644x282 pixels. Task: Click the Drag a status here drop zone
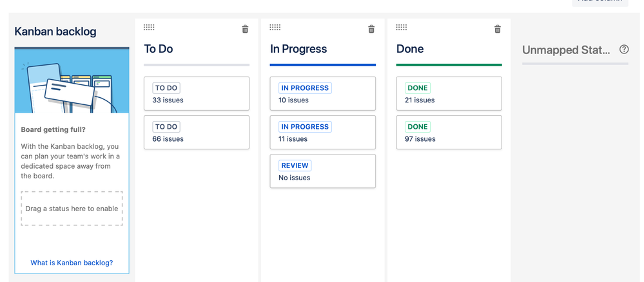72,209
